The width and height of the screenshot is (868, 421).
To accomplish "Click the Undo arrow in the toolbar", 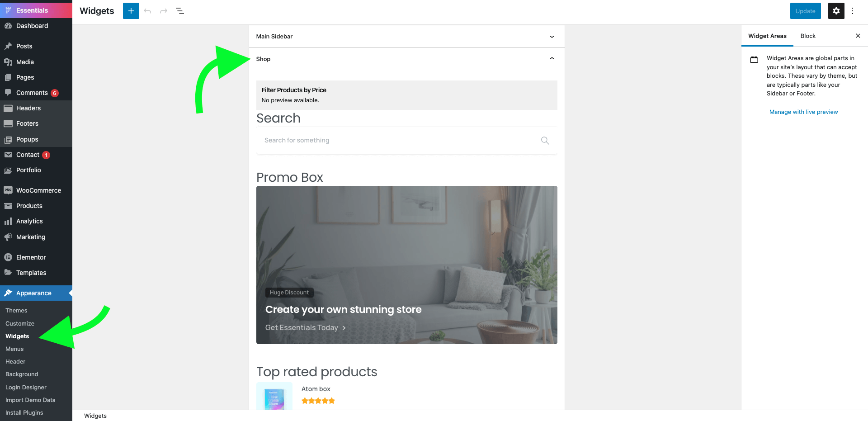I will [147, 10].
